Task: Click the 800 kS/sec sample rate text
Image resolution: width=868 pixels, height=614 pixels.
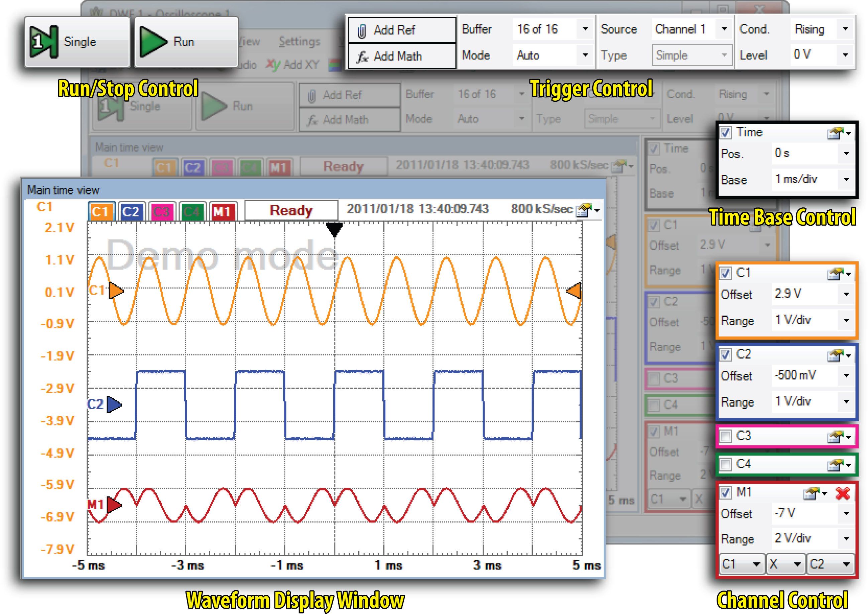Action: pyautogui.click(x=542, y=209)
